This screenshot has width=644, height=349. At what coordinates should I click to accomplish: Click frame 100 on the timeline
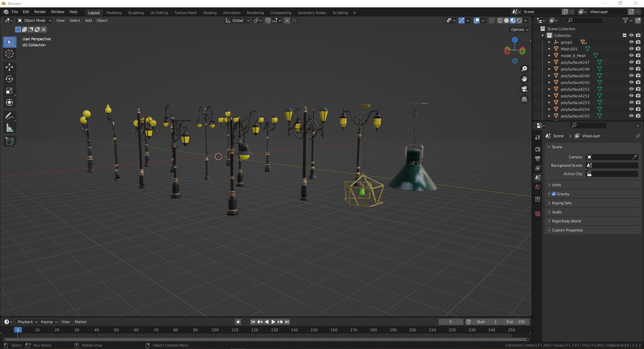[x=215, y=330]
